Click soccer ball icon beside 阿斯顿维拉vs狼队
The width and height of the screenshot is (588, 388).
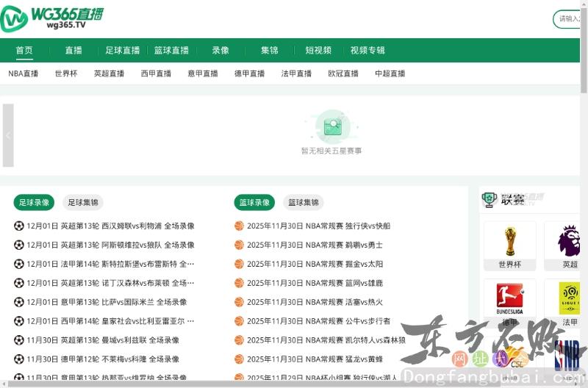tap(19, 245)
